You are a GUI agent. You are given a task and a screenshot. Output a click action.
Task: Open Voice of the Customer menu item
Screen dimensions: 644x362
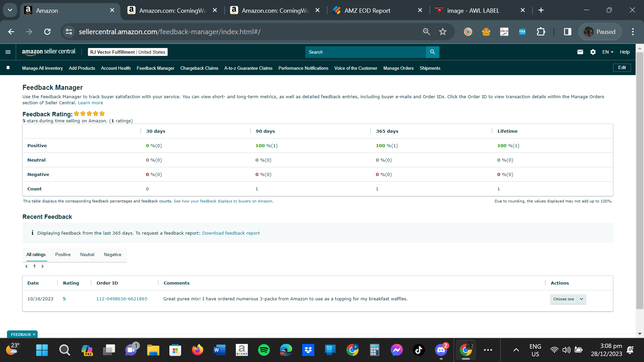point(356,68)
